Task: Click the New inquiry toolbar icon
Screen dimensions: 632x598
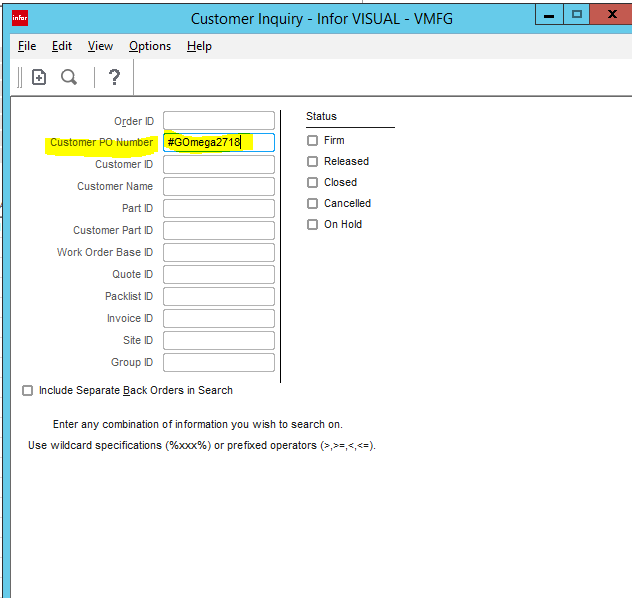Action: (39, 77)
